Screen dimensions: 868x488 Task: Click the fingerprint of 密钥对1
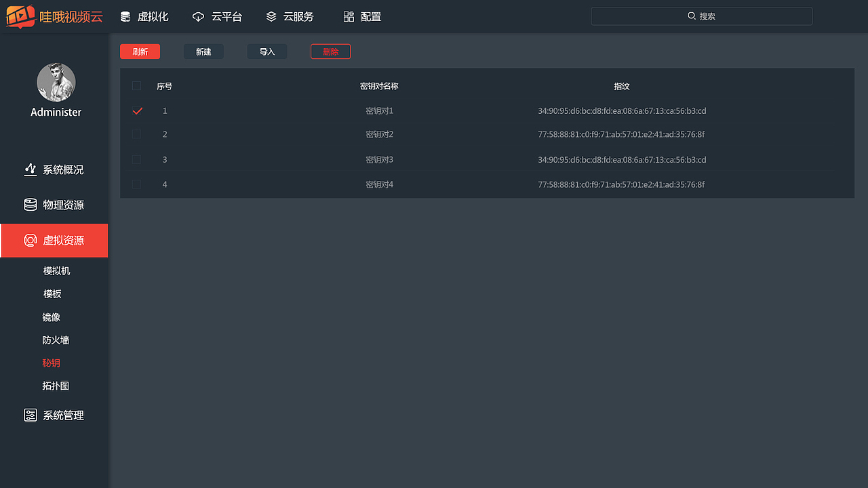point(622,110)
